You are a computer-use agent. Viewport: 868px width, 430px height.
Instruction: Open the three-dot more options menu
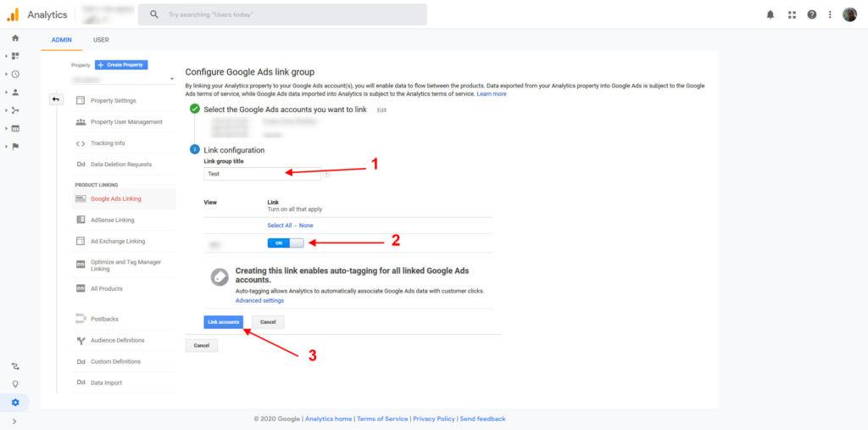pyautogui.click(x=830, y=15)
